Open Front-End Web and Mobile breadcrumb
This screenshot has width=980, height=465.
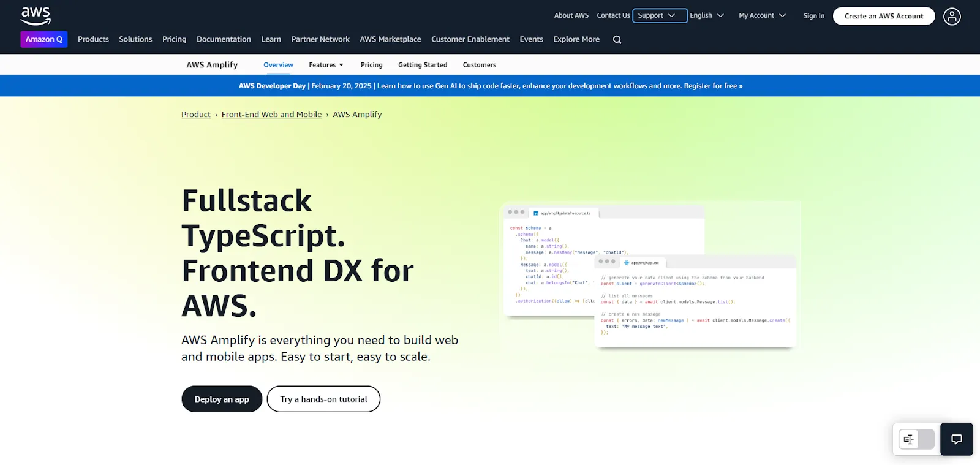[x=271, y=115]
